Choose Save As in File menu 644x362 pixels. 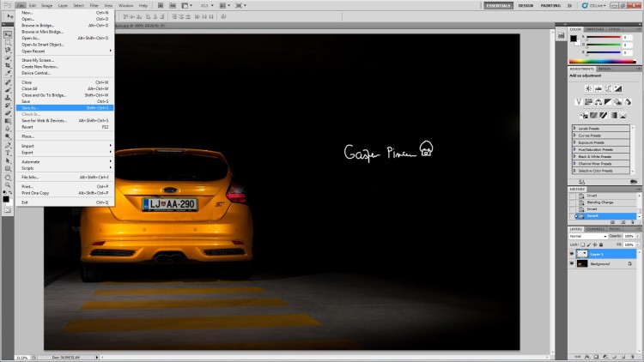pyautogui.click(x=65, y=108)
